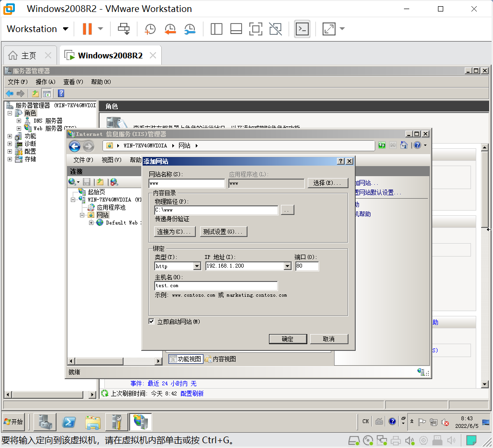Click the 连接为(C)... button
Screen dimensions: 493x448
175,232
